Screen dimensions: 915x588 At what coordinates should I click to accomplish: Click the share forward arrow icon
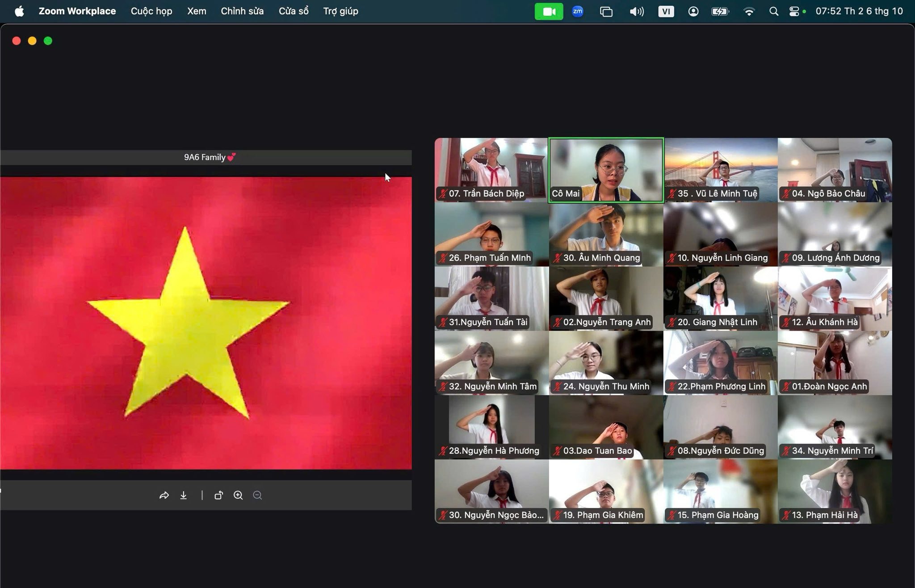(x=164, y=495)
